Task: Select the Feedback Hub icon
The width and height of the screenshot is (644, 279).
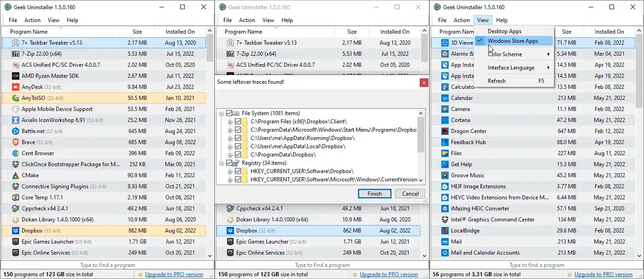Action: pyautogui.click(x=445, y=142)
